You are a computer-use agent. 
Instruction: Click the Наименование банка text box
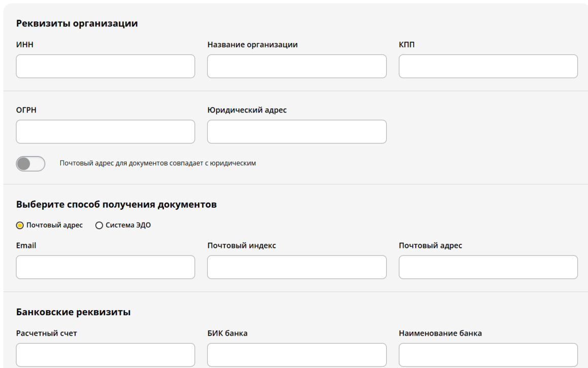(488, 355)
